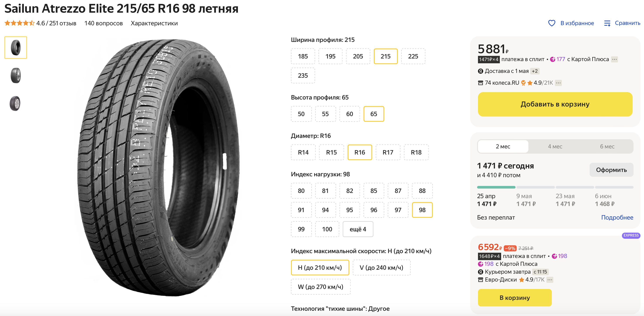Select speed index V (до 240 км/ч)
The width and height of the screenshot is (644, 316).
(x=381, y=268)
